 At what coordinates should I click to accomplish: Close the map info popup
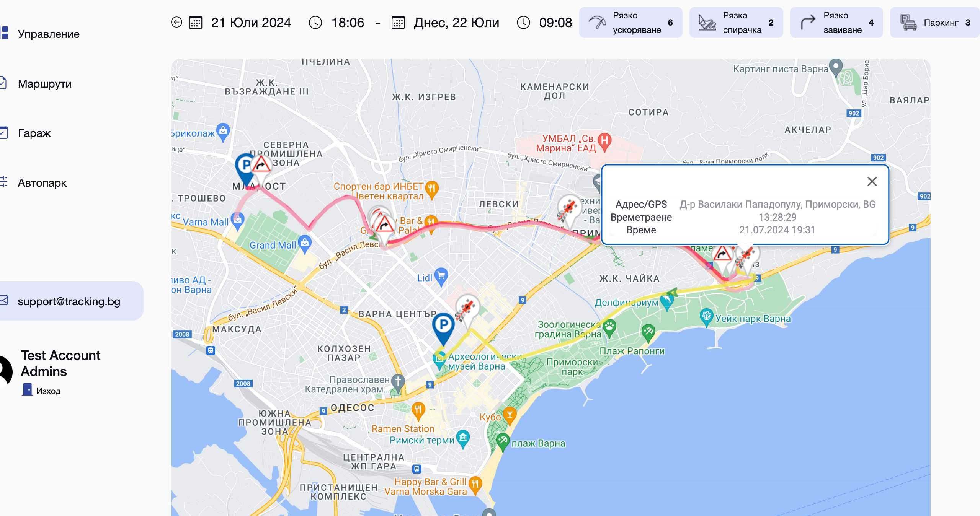click(x=872, y=181)
